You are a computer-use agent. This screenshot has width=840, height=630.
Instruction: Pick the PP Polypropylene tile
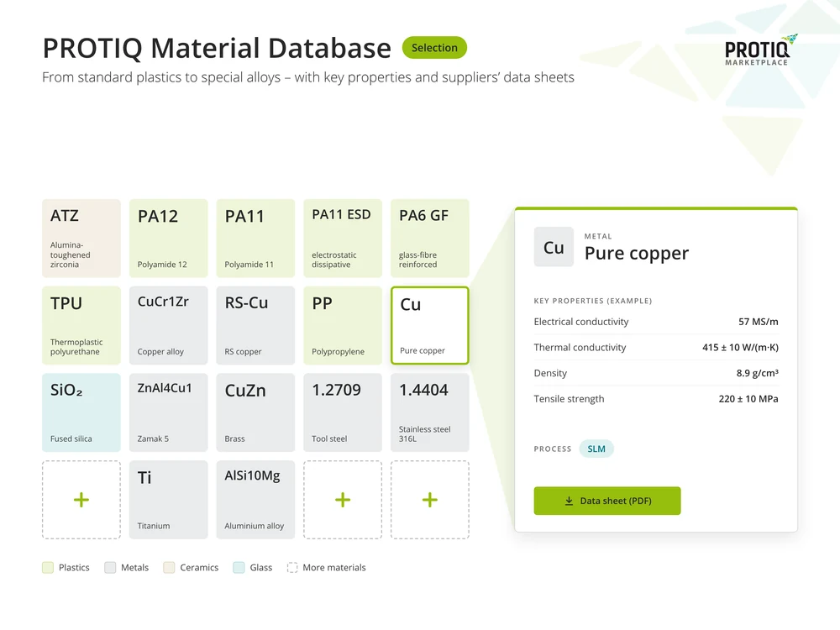(343, 326)
